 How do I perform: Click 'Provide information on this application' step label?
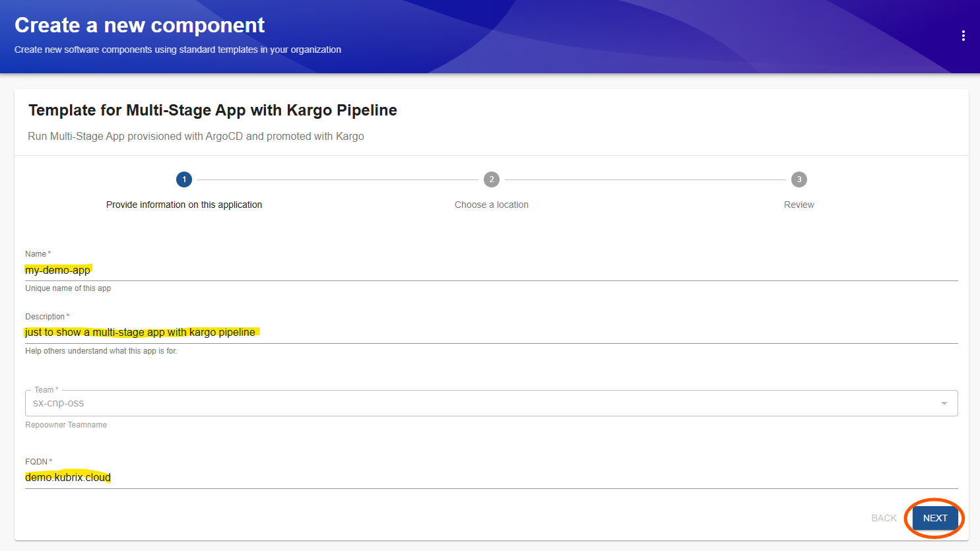coord(184,205)
